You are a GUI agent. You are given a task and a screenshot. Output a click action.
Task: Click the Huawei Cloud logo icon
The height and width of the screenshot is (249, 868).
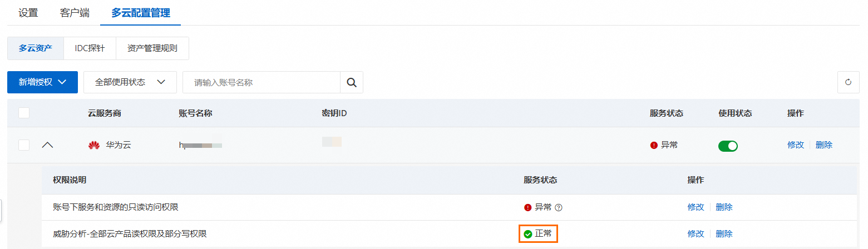[93, 145]
